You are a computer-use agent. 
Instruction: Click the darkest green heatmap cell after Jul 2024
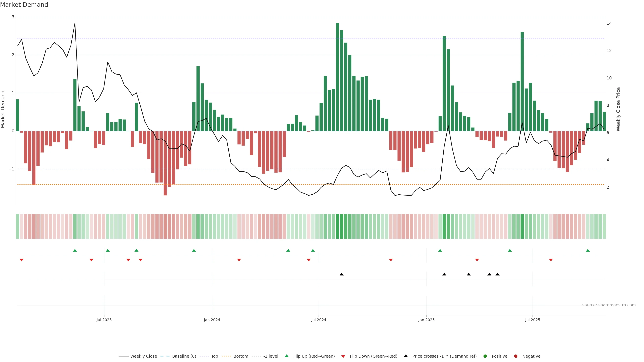pos(337,226)
